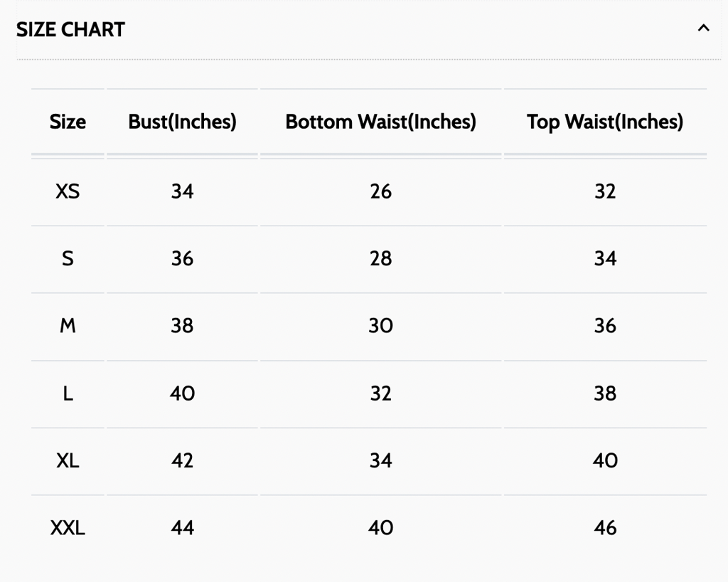The height and width of the screenshot is (582, 728).
Task: Click top waist value 36 for M
Action: [x=605, y=326]
